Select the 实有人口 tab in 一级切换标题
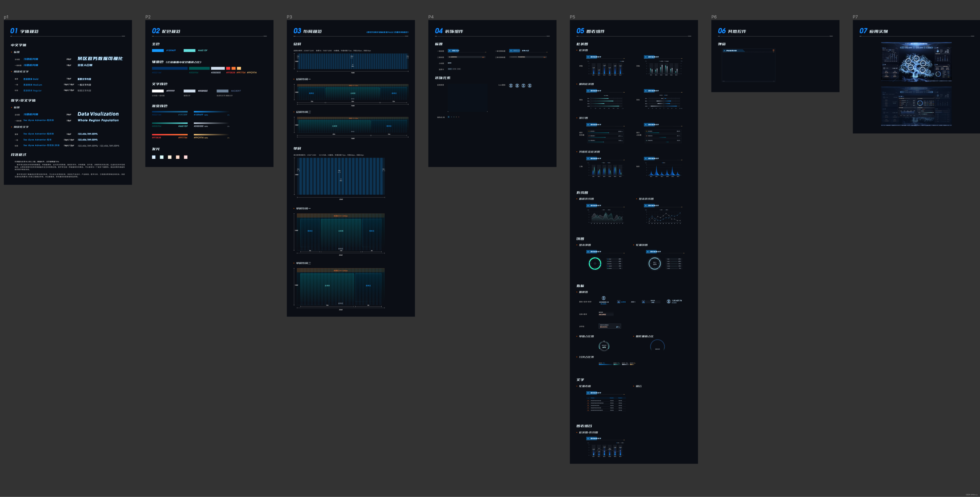Viewport: 980px width, 497px height. click(525, 51)
